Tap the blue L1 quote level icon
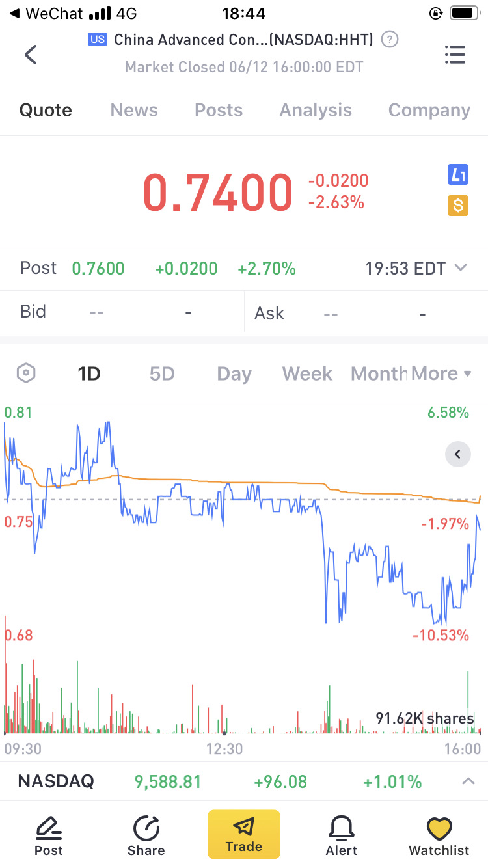 (x=458, y=174)
